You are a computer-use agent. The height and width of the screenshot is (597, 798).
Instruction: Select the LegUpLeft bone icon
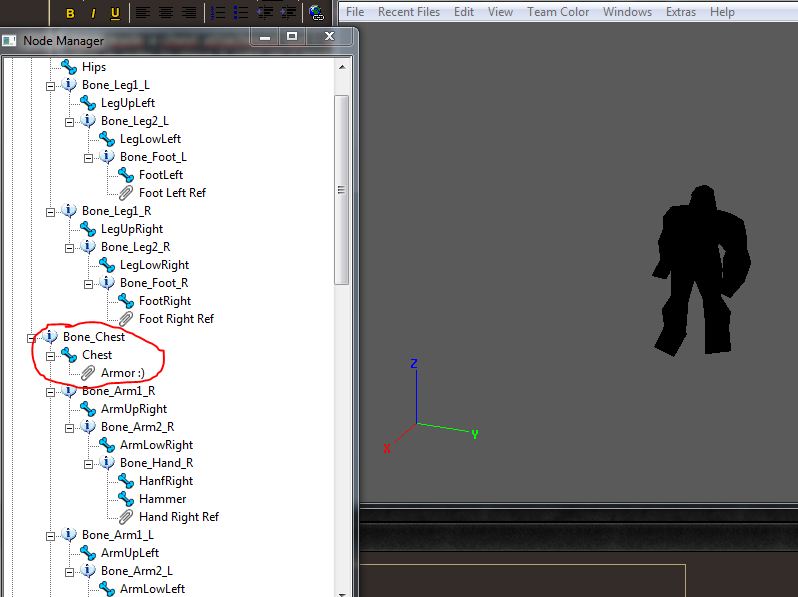88,103
